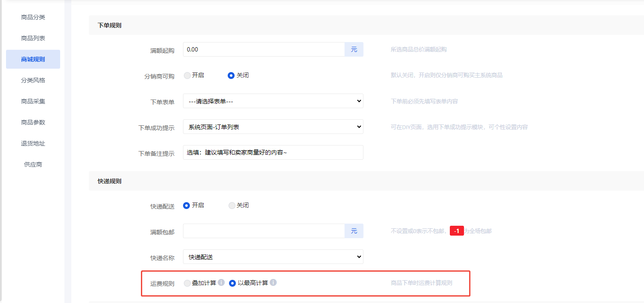Navigate to 退货地址 in the sidebar
Screen dimensions: 644x303
tap(33, 143)
